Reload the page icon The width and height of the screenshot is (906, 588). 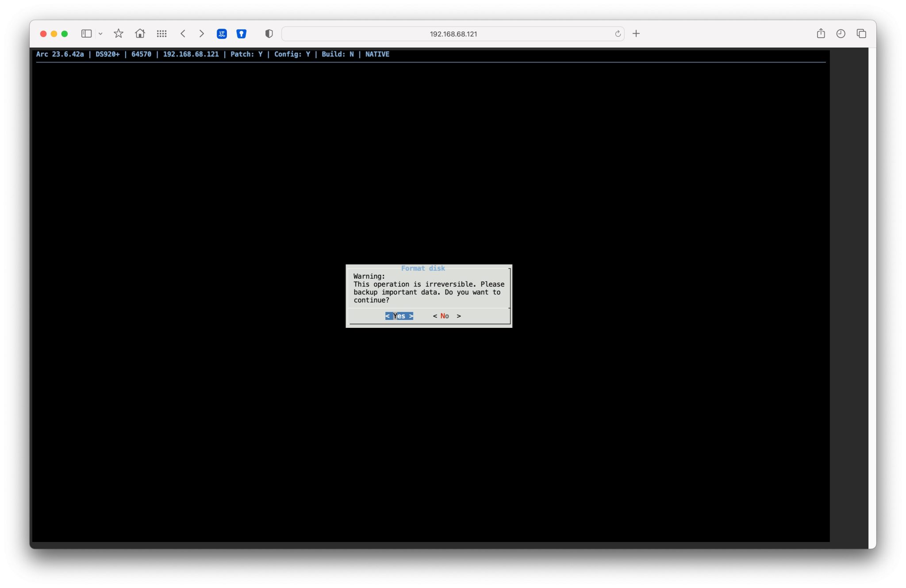618,34
